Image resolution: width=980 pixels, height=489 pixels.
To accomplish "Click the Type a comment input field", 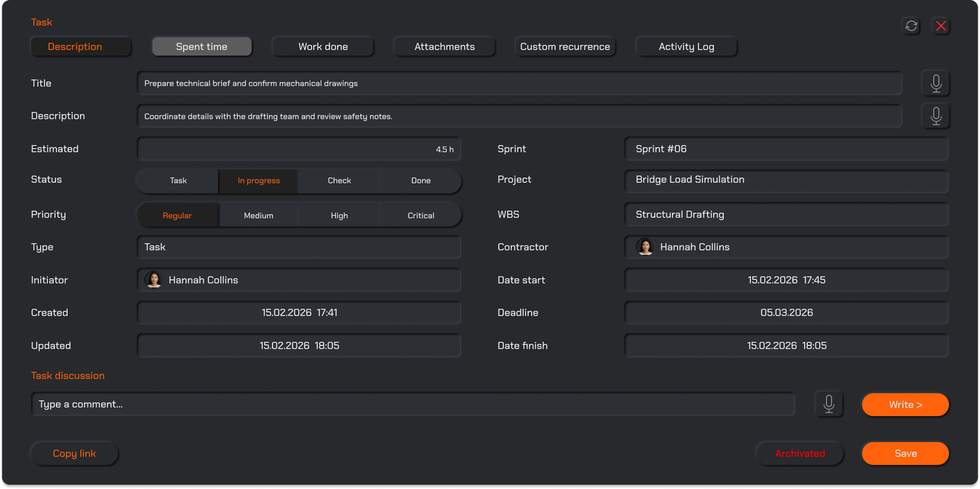I will tap(413, 404).
